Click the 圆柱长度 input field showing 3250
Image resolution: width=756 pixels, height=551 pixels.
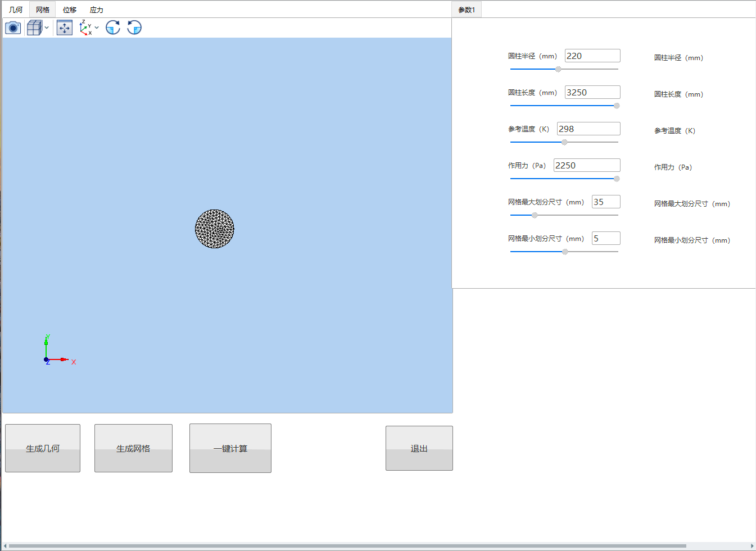point(592,92)
